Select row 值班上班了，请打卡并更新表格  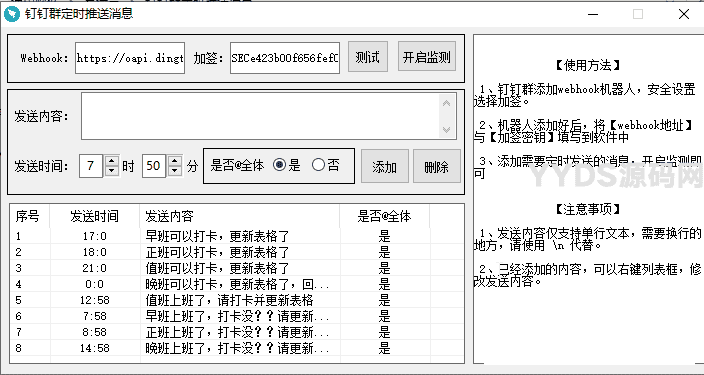point(237,300)
